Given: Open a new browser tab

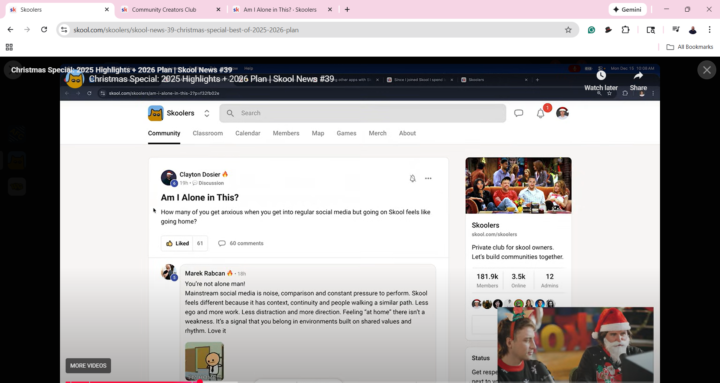Looking at the screenshot, I should point(347,10).
